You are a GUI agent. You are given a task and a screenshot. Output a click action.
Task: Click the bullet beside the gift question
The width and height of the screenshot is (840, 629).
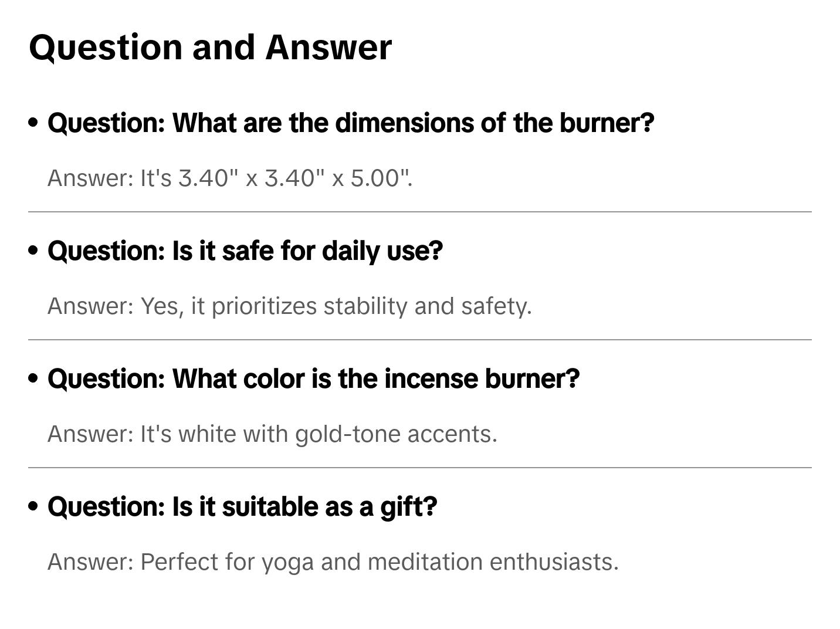[x=33, y=506]
